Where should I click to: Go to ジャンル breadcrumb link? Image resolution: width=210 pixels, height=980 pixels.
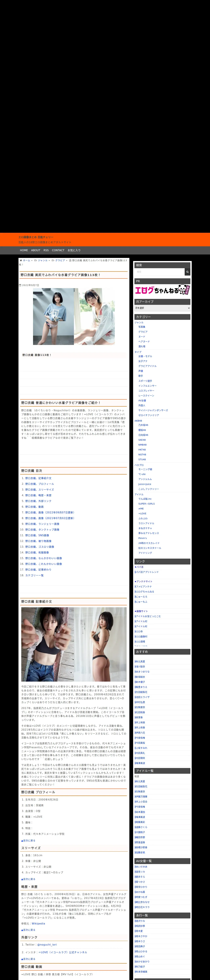click(x=43, y=261)
